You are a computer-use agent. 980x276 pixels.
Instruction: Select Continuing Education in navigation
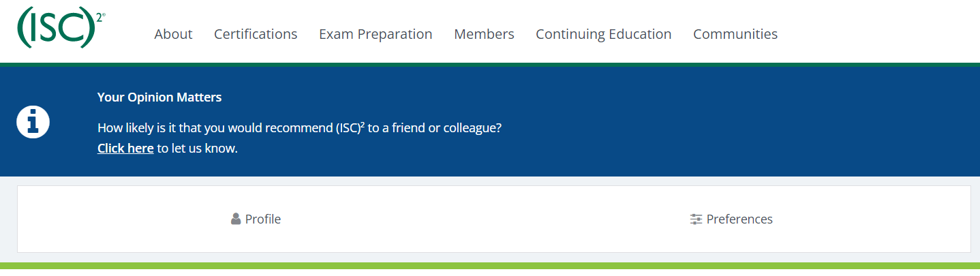tap(603, 34)
